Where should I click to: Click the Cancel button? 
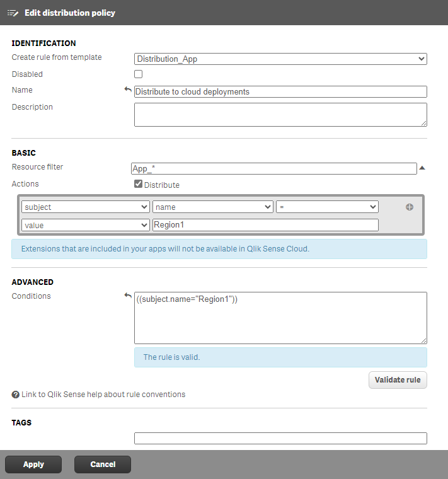[103, 465]
